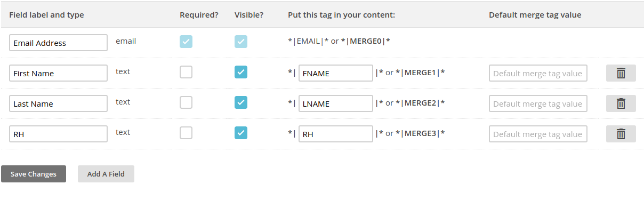Click the Save Changes button
Screen dimensions: 644x200
tap(34, 174)
